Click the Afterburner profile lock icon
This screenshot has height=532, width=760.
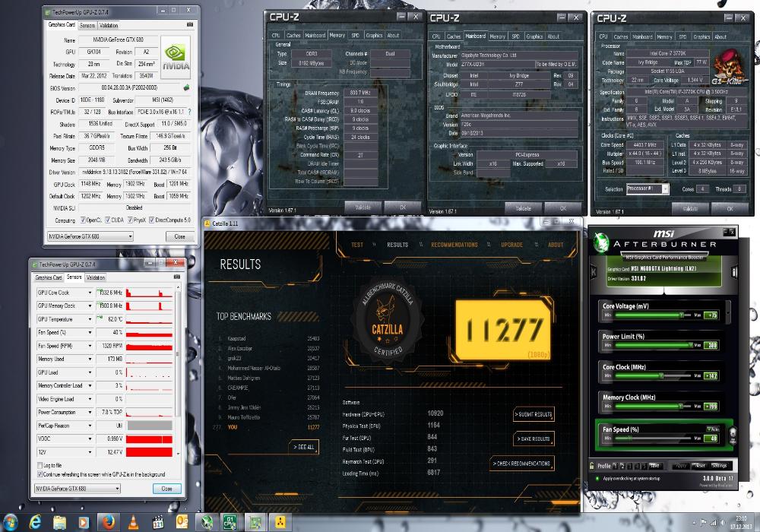(x=592, y=466)
